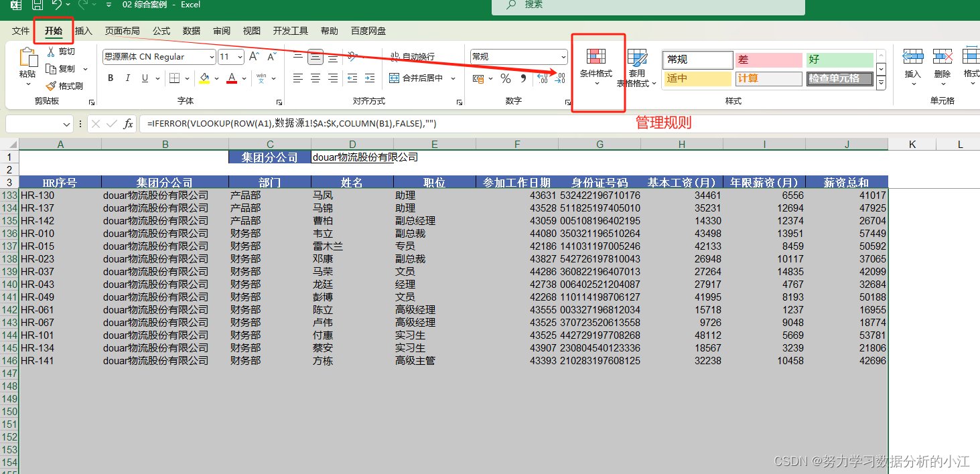Screen dimensions: 980x474
Task: Click the borders grid icon
Action: 174,78
